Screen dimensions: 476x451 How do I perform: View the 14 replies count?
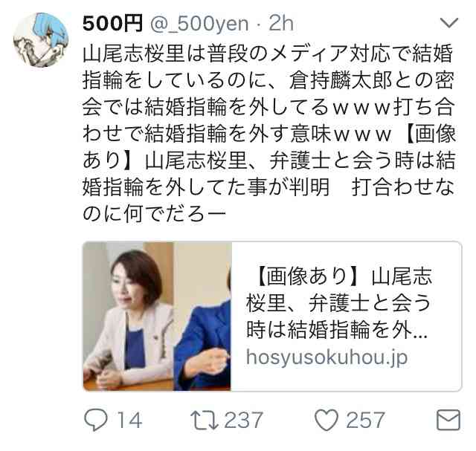click(x=129, y=420)
